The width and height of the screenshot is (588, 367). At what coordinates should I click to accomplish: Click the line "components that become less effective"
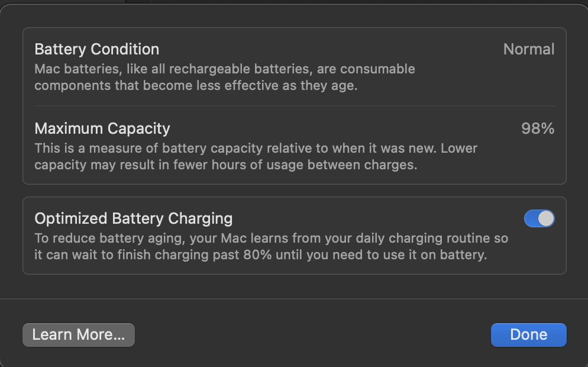click(195, 85)
